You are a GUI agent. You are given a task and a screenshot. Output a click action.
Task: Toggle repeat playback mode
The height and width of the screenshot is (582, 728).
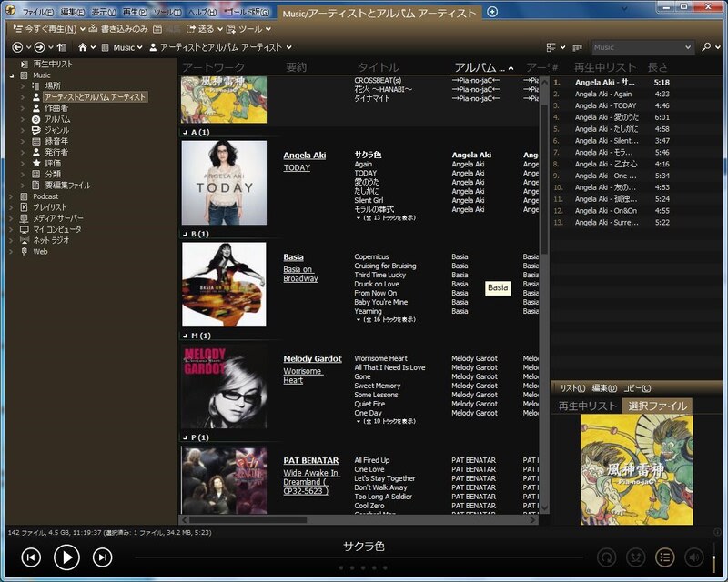click(606, 557)
